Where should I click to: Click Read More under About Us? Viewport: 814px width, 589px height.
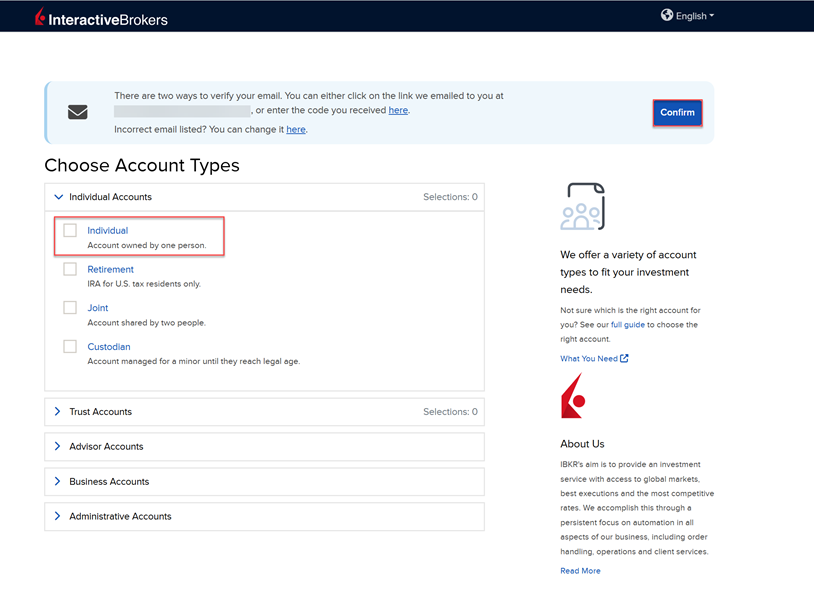click(x=580, y=570)
